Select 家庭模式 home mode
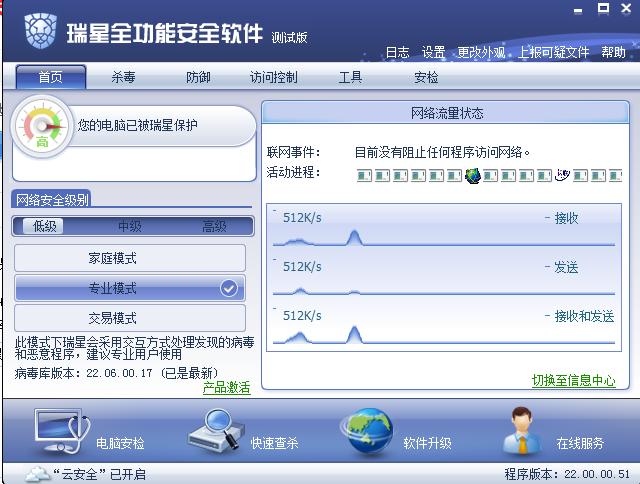This screenshot has width=640, height=484. click(130, 258)
